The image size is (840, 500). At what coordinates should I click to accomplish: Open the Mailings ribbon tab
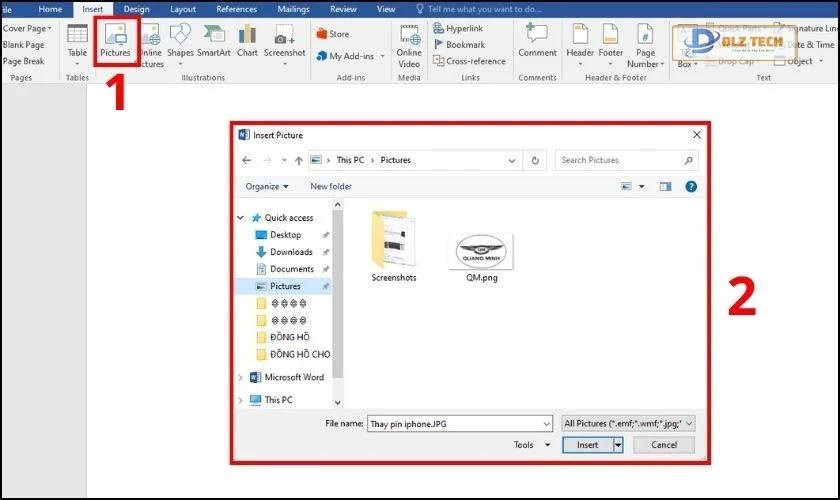pyautogui.click(x=293, y=9)
